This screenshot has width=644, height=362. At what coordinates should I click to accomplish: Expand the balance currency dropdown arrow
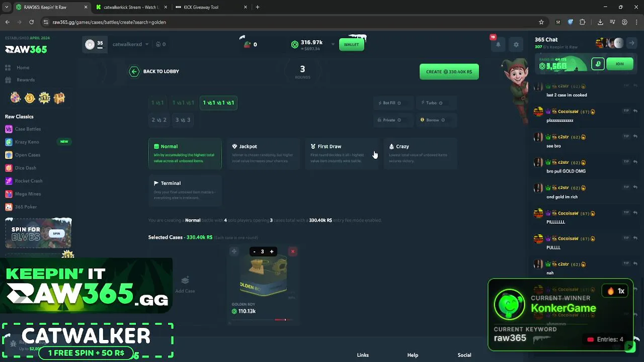(333, 44)
